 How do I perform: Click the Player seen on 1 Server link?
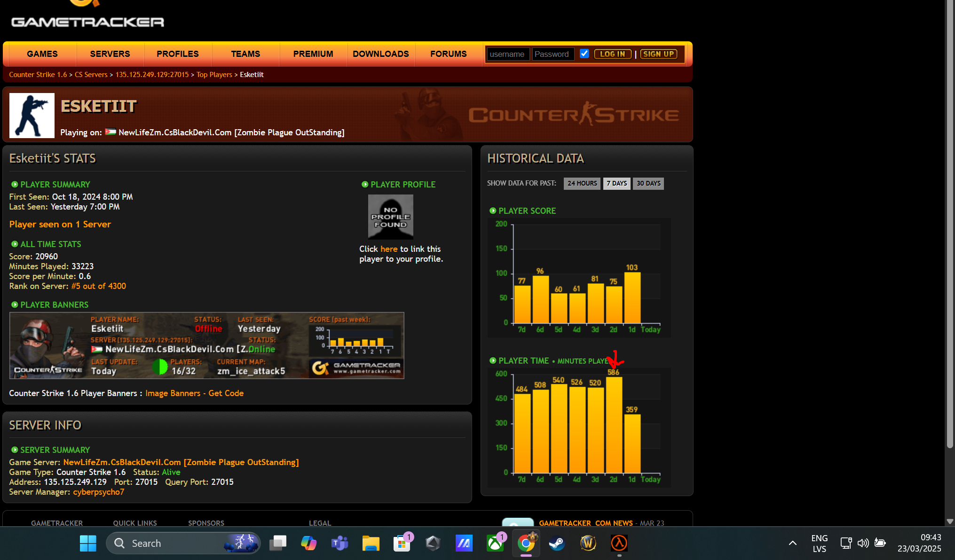pyautogui.click(x=60, y=224)
